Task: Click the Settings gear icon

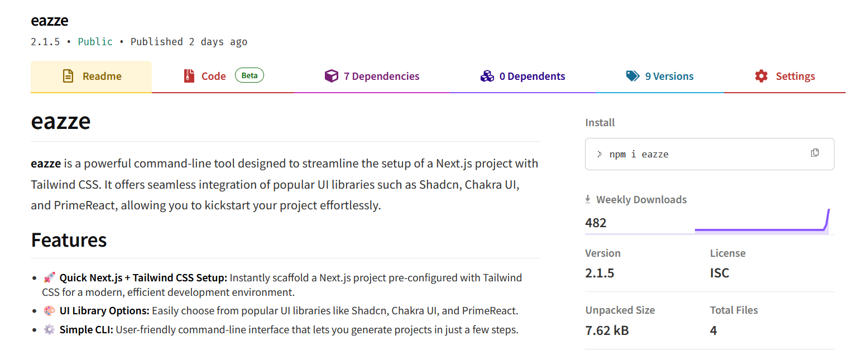Action: point(761,76)
